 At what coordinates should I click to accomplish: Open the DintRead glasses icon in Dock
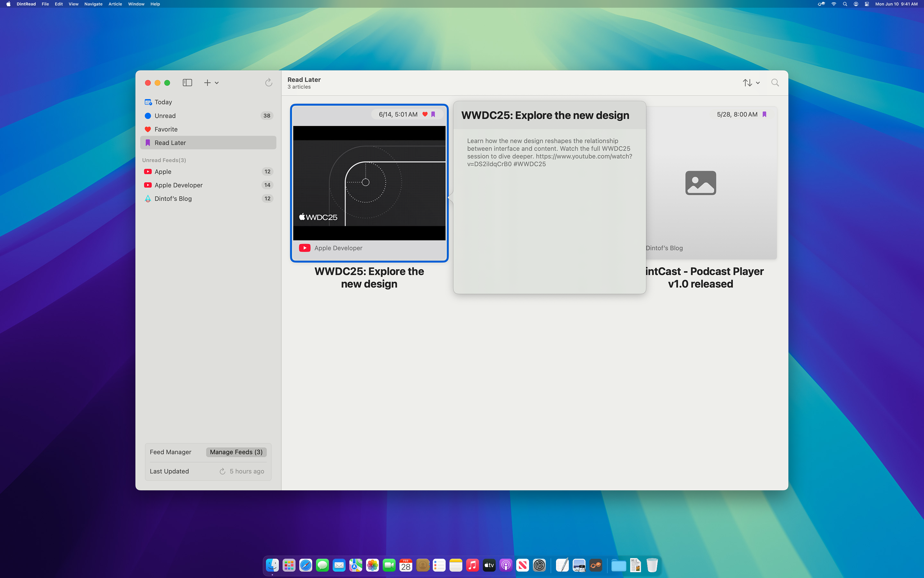596,565
